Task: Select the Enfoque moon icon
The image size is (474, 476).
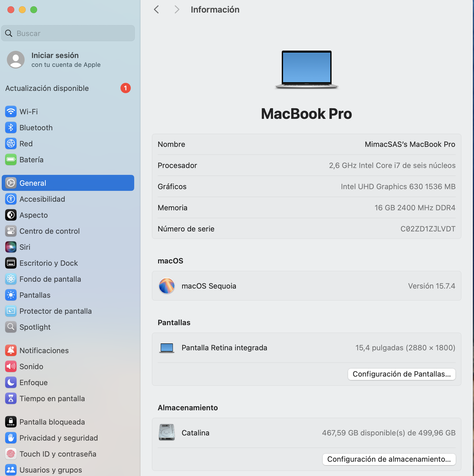Action: [11, 383]
